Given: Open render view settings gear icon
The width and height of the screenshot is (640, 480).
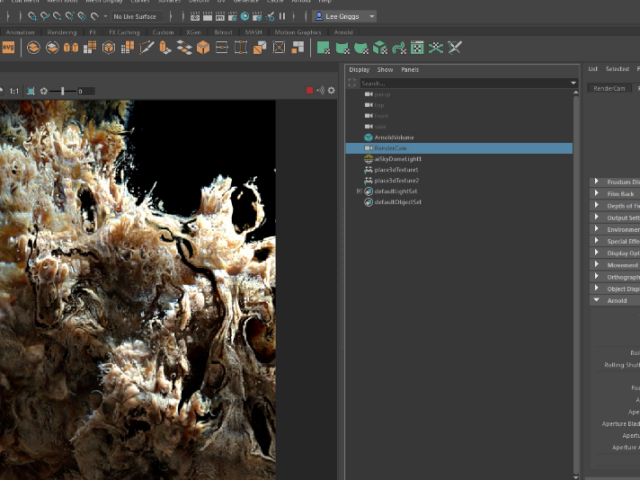Looking at the screenshot, I should [332, 91].
